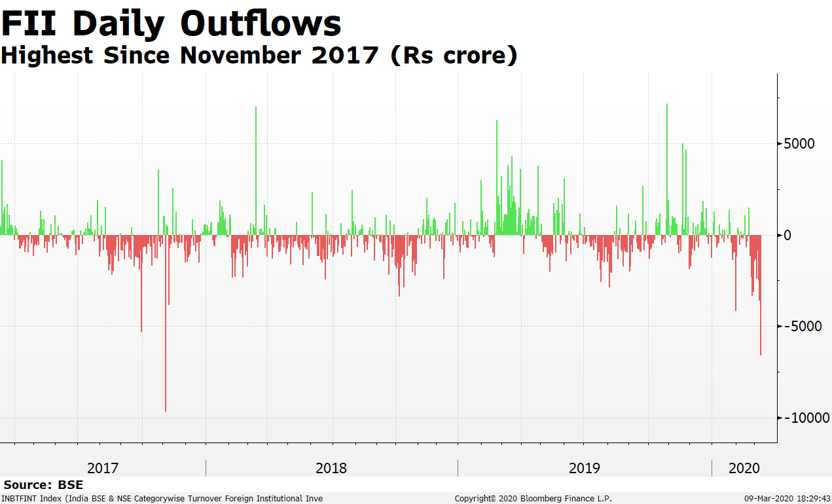Click the 'Source: BSE' text
832x504 pixels.
point(43,485)
